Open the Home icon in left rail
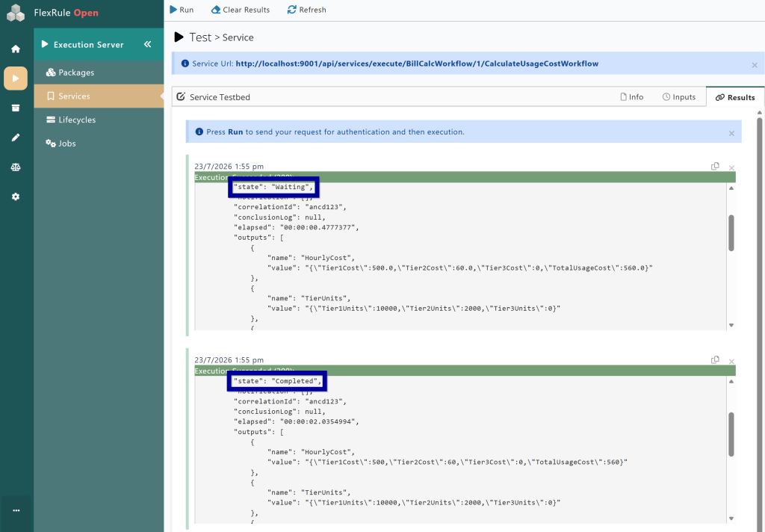The width and height of the screenshot is (765, 532). coord(16,49)
